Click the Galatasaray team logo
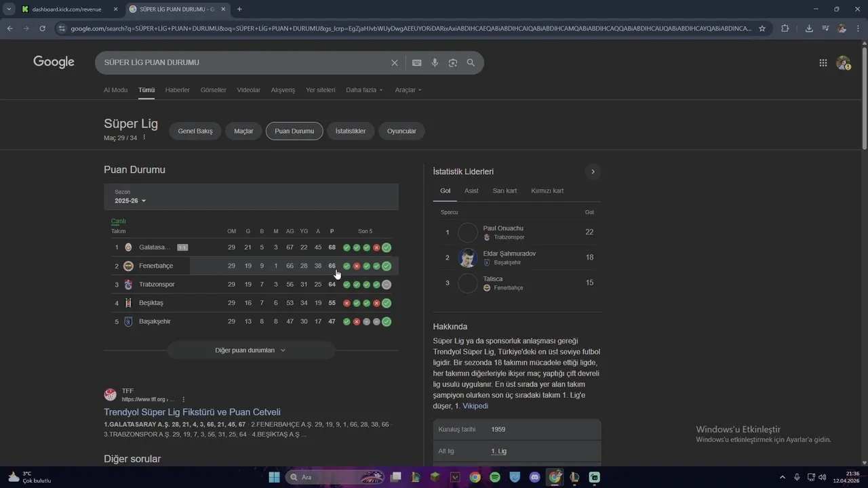 click(x=128, y=247)
